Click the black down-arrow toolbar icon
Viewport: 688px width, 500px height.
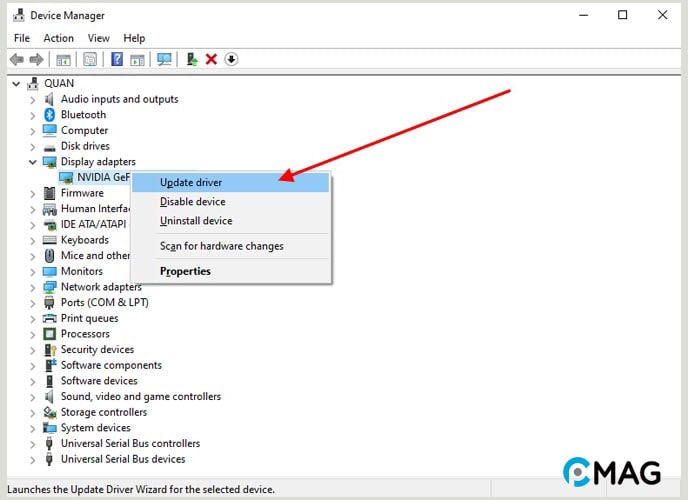coord(231,59)
